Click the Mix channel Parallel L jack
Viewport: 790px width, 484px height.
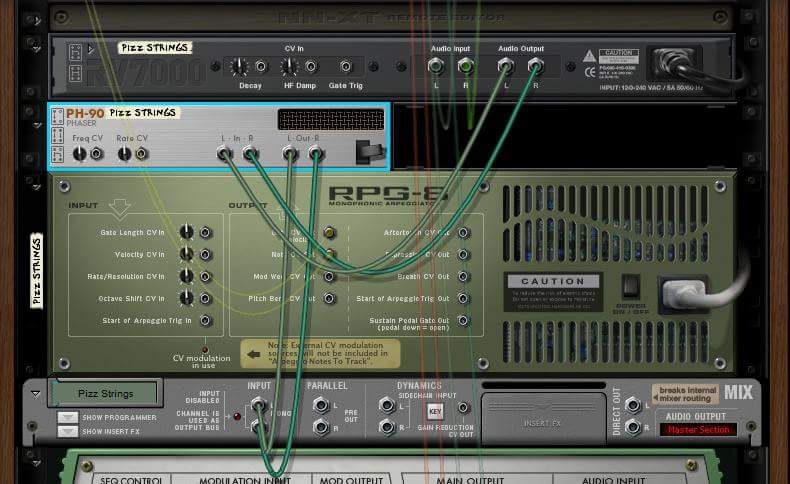320,405
